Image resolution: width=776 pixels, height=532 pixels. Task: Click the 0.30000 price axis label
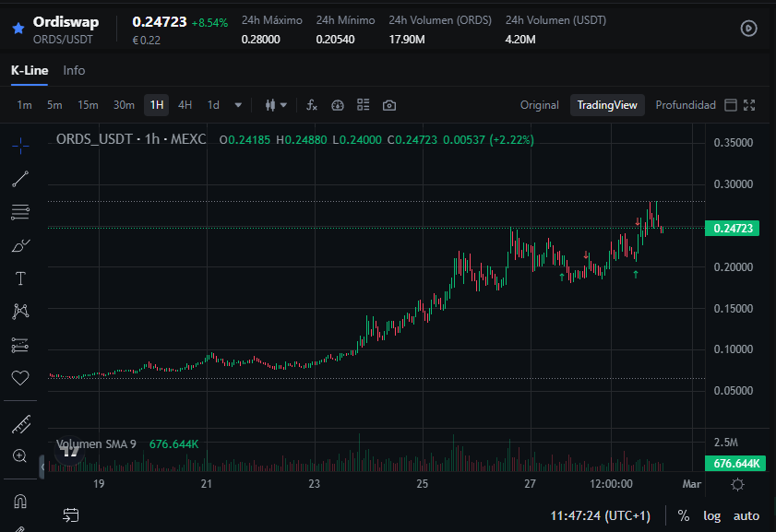click(x=733, y=184)
